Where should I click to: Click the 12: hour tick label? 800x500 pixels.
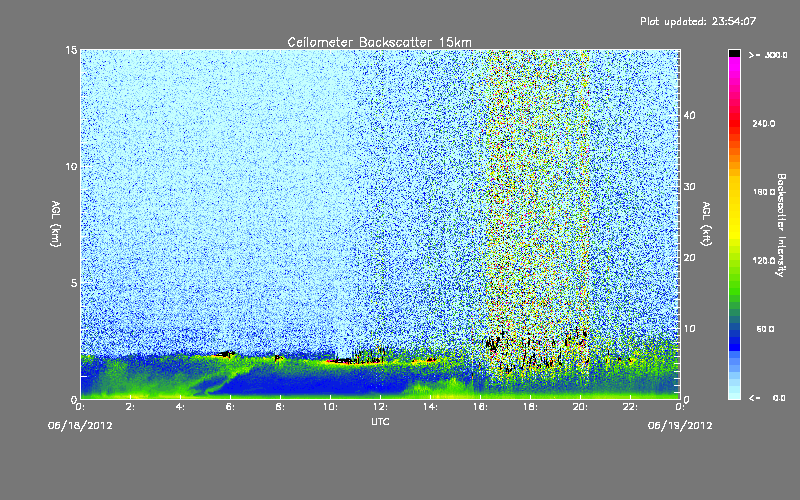(380, 407)
